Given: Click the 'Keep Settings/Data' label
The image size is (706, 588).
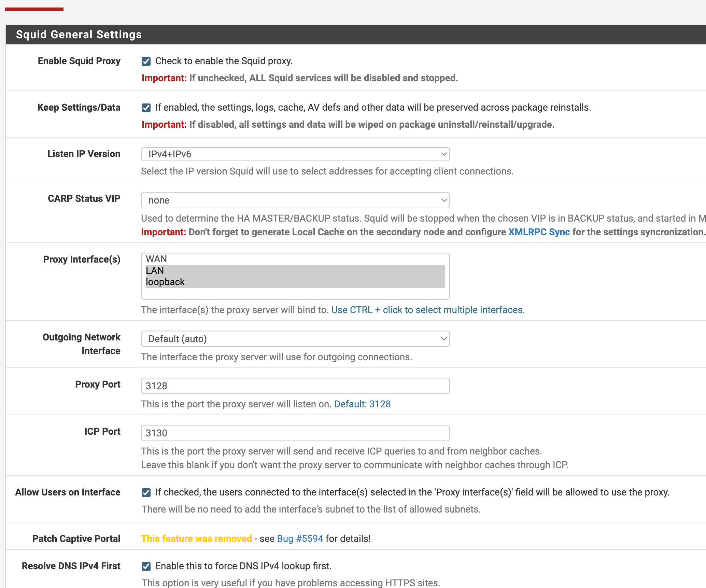Looking at the screenshot, I should click(79, 108).
